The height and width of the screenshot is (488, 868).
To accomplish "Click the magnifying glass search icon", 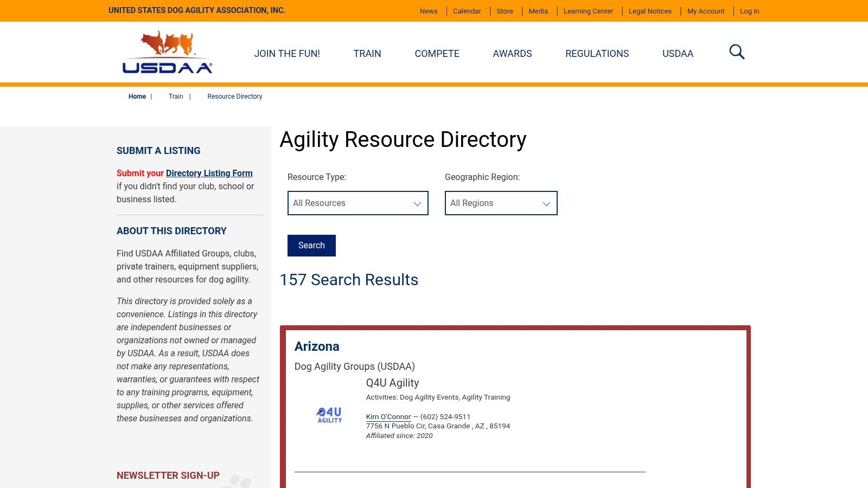I will [737, 52].
